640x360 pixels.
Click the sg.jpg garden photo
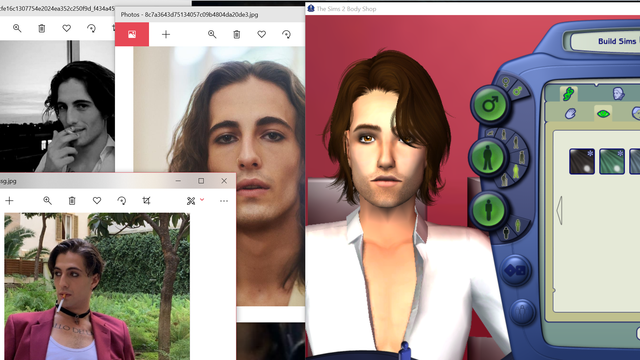point(97,286)
